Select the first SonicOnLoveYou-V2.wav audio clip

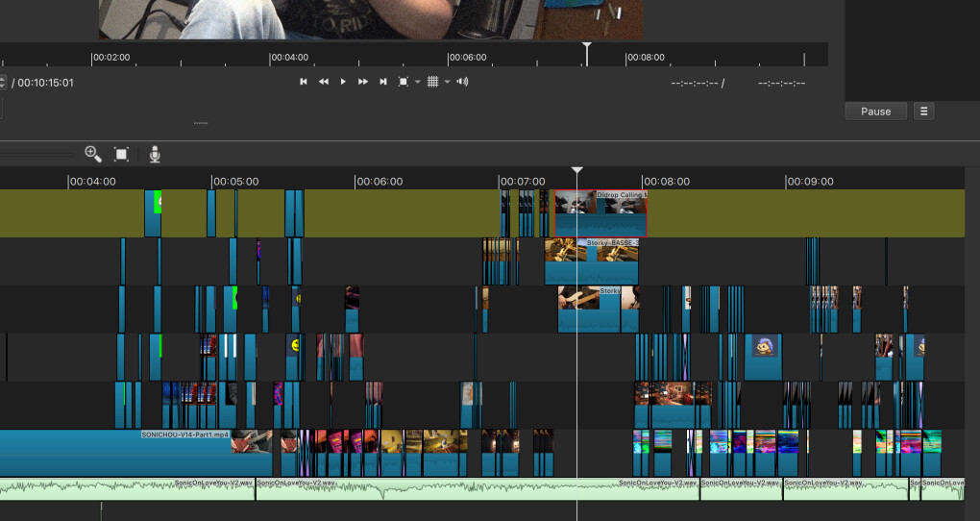click(x=127, y=489)
